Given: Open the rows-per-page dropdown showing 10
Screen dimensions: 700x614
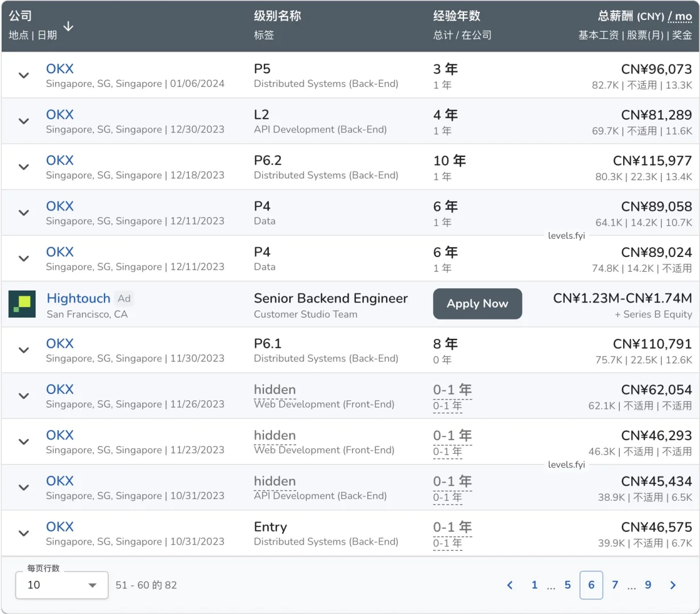Looking at the screenshot, I should pos(62,585).
